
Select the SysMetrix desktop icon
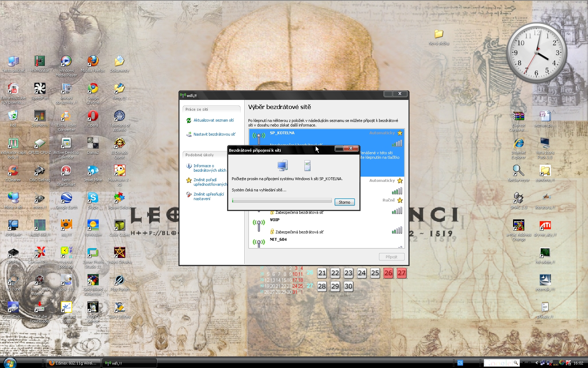(40, 118)
